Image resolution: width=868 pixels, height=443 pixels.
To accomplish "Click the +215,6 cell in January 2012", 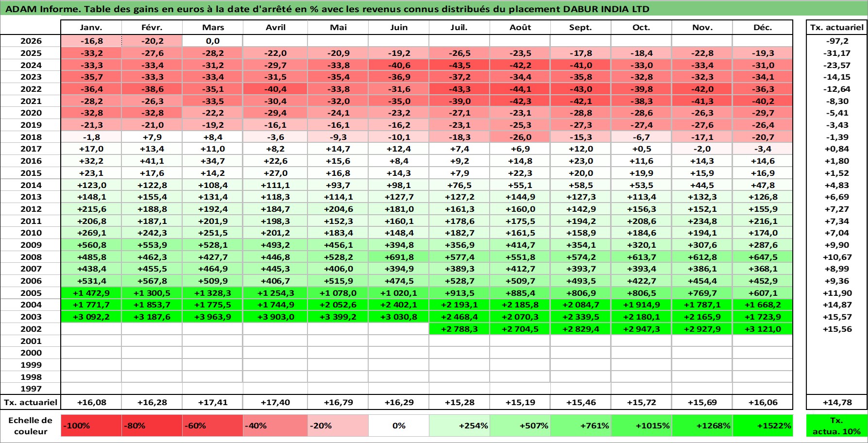I will [91, 209].
